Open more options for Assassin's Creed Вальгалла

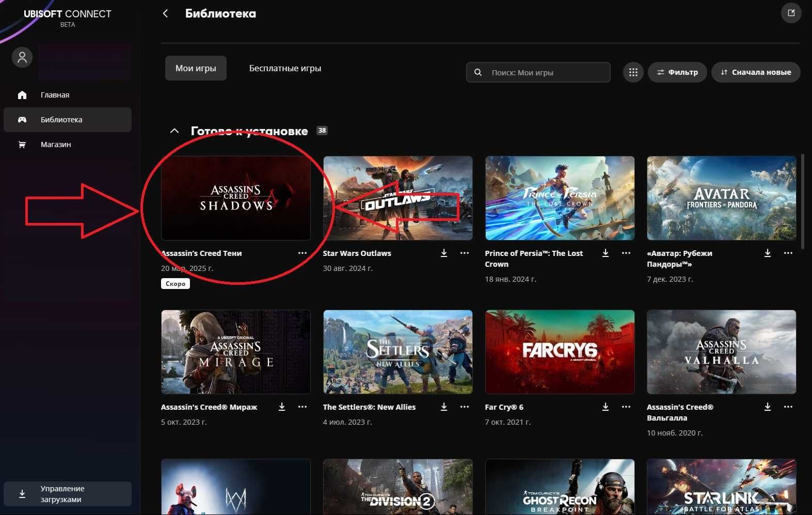point(788,407)
